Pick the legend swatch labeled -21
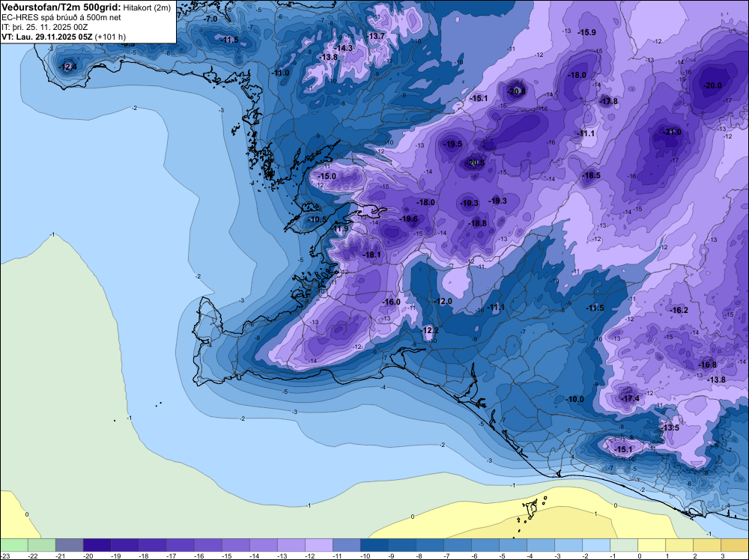This screenshot has width=749, height=560. coord(69,545)
